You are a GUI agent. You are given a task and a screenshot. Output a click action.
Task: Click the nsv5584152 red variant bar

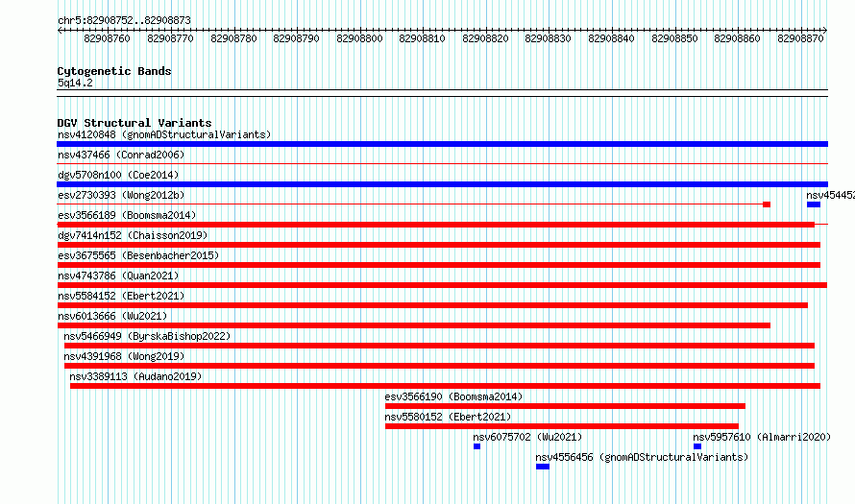[432, 305]
